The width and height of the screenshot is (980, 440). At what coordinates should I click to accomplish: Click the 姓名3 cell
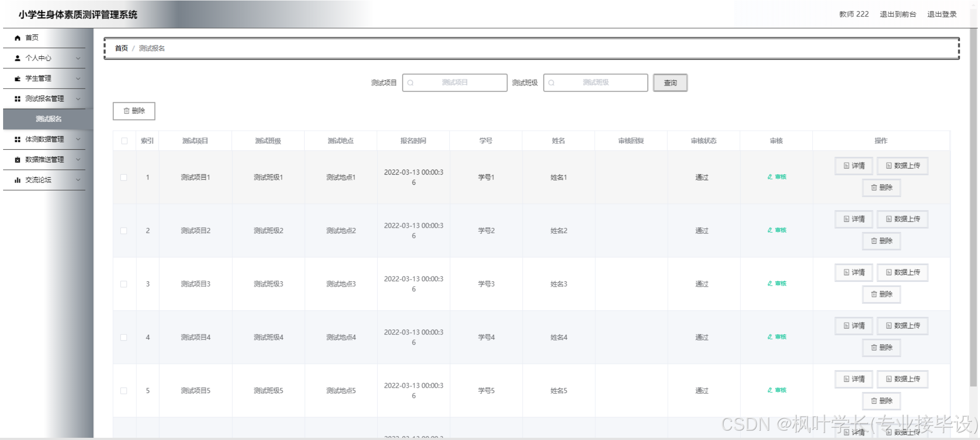pyautogui.click(x=558, y=284)
